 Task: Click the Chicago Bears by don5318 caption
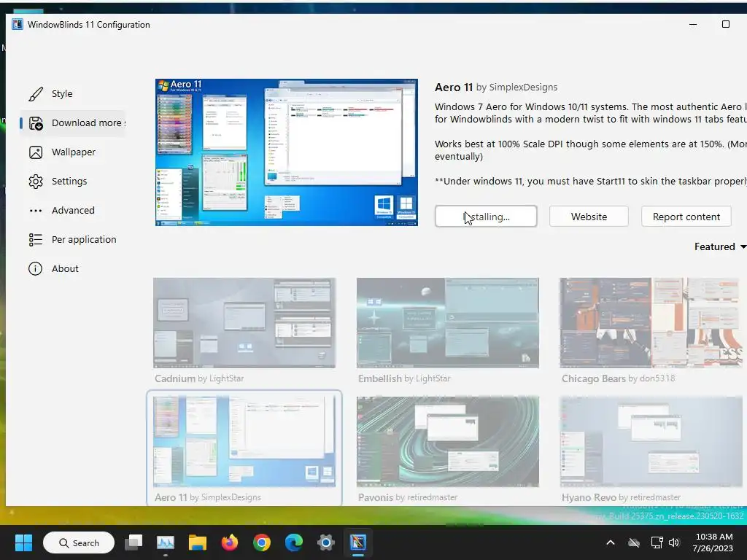(x=618, y=378)
